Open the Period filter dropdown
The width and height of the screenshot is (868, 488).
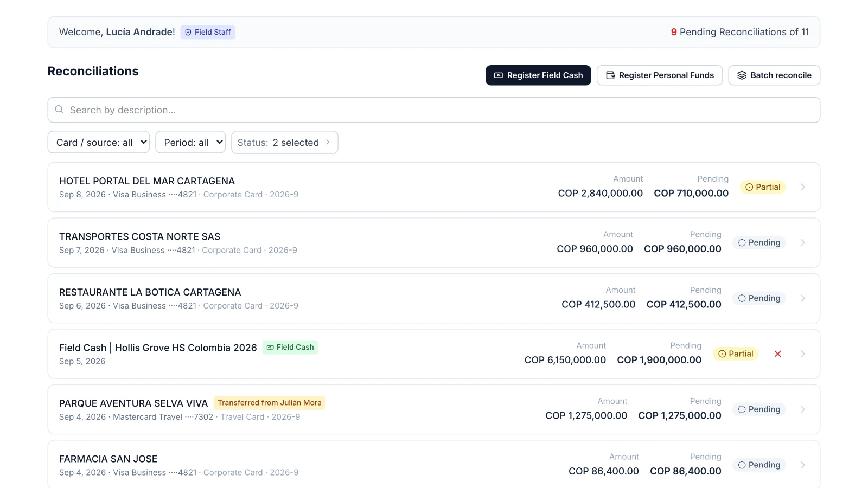coord(190,142)
